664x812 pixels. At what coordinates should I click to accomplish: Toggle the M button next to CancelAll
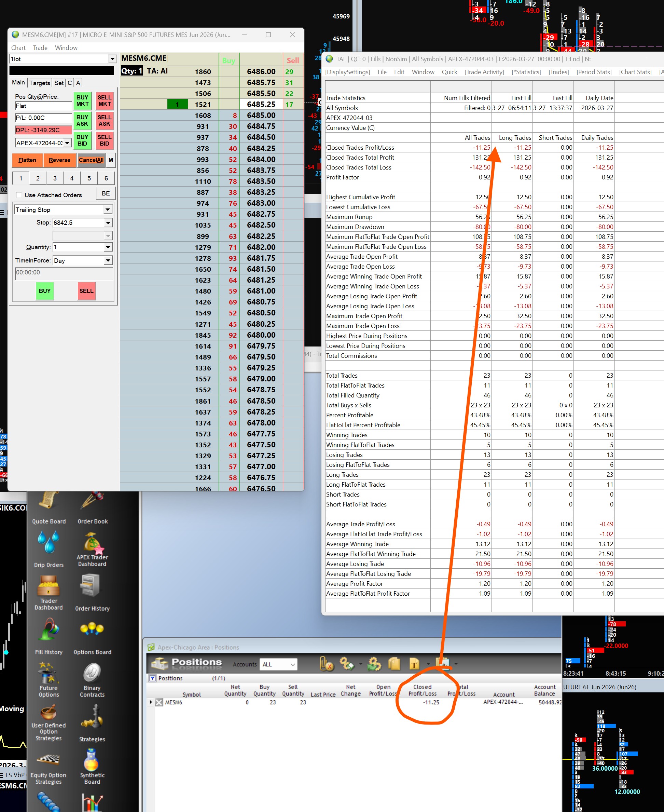coord(111,160)
